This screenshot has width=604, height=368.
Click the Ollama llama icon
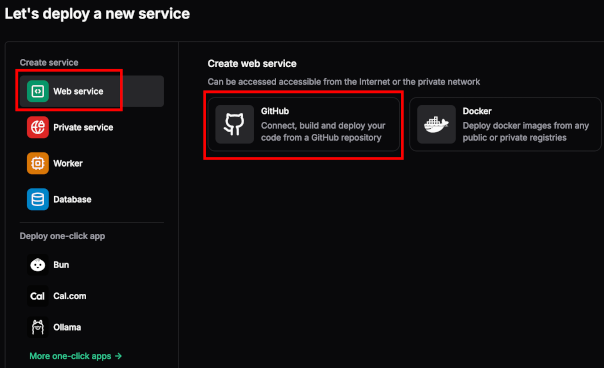[x=38, y=327]
